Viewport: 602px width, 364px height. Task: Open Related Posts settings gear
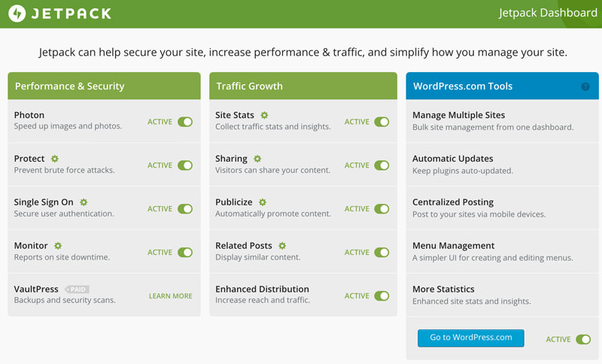point(282,245)
